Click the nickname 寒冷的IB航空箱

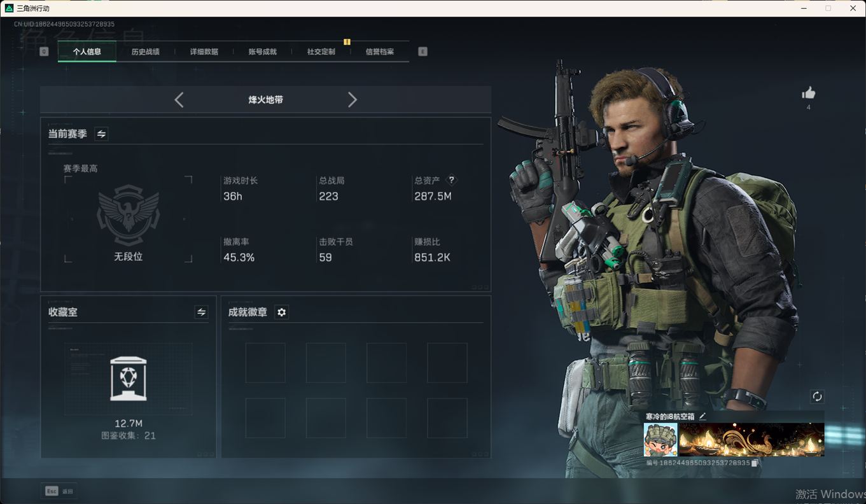(x=670, y=416)
